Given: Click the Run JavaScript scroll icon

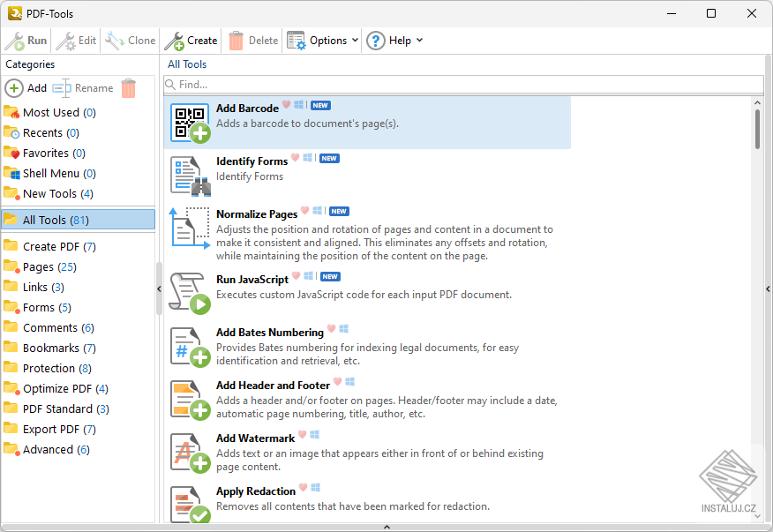Looking at the screenshot, I should click(191, 294).
